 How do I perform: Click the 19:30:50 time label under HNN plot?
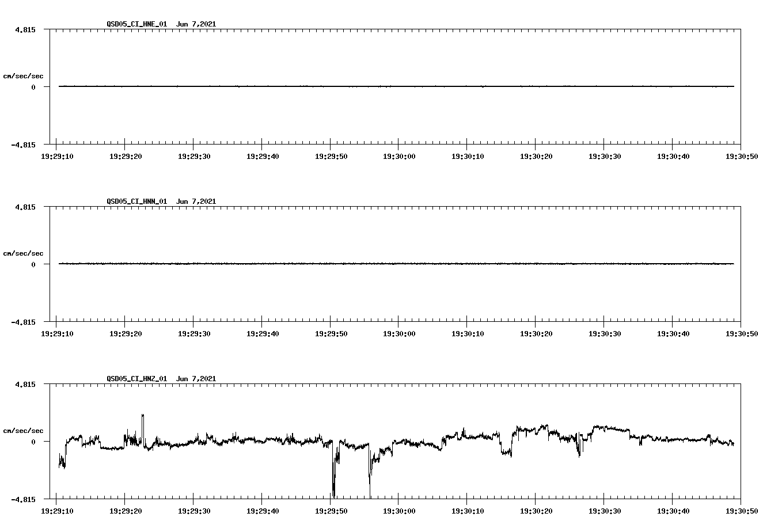(x=741, y=333)
